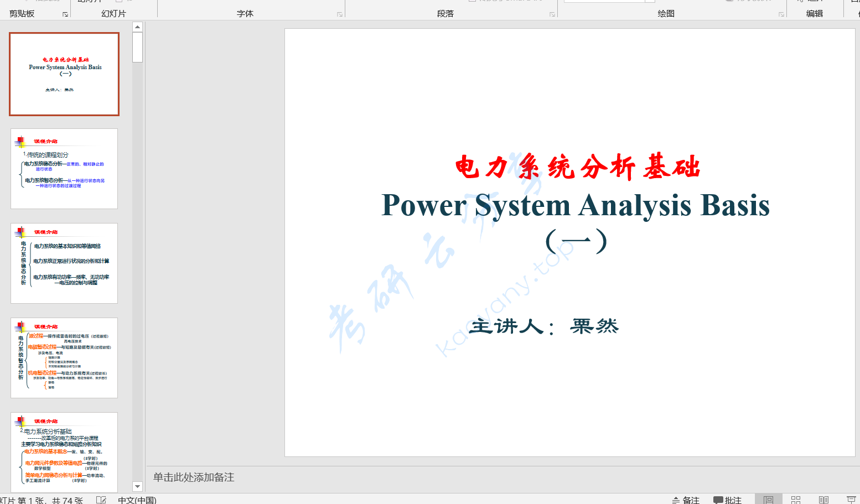Open the Clipboard (剪贴板) dialog launcher
Screen dimensions: 860x504
[x=65, y=14]
